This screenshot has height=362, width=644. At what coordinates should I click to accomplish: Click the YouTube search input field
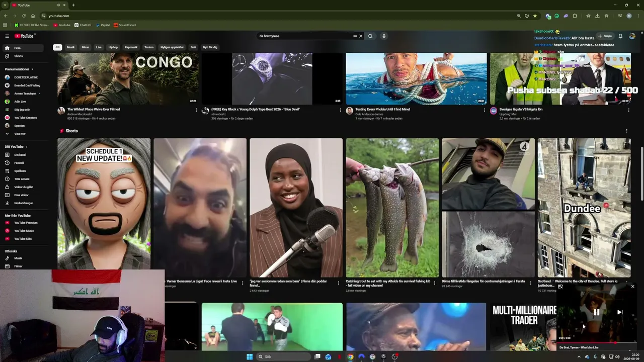[306, 36]
